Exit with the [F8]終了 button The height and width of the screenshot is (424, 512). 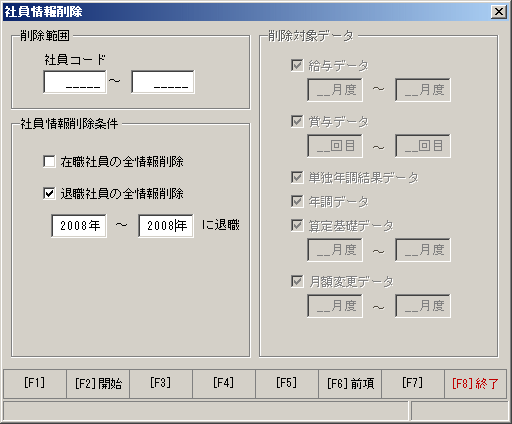pyautogui.click(x=476, y=383)
